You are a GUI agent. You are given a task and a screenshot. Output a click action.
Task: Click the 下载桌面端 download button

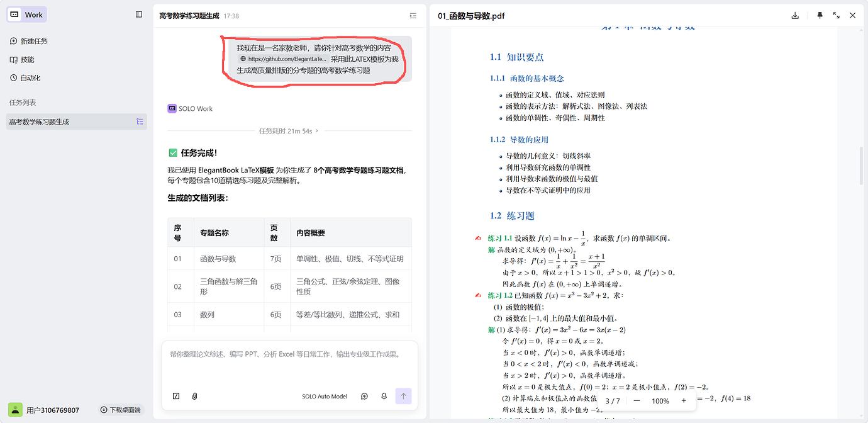pyautogui.click(x=120, y=410)
